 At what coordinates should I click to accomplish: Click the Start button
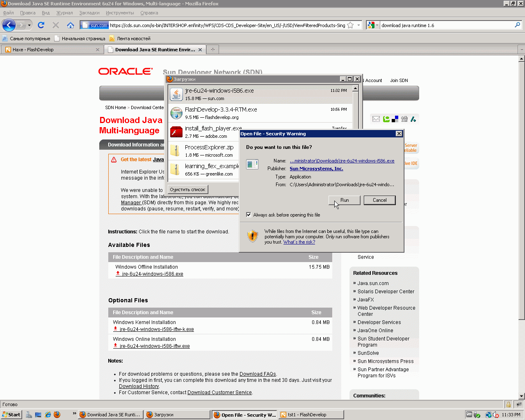point(11,415)
